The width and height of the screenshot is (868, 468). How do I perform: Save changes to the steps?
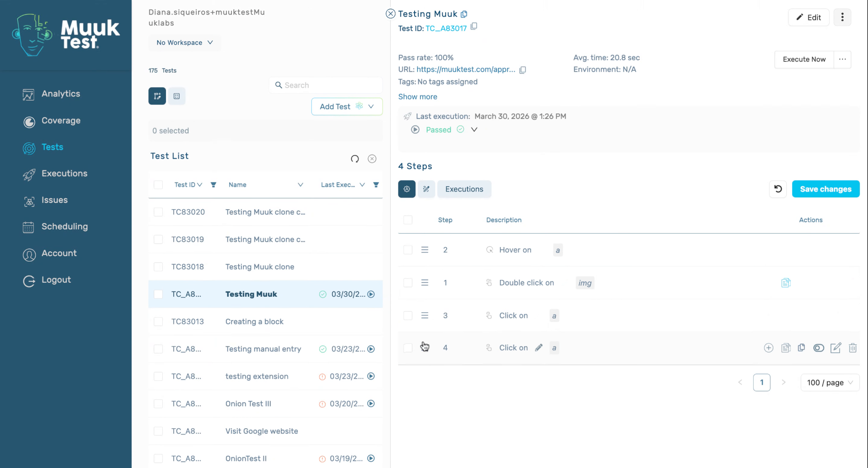tap(826, 189)
